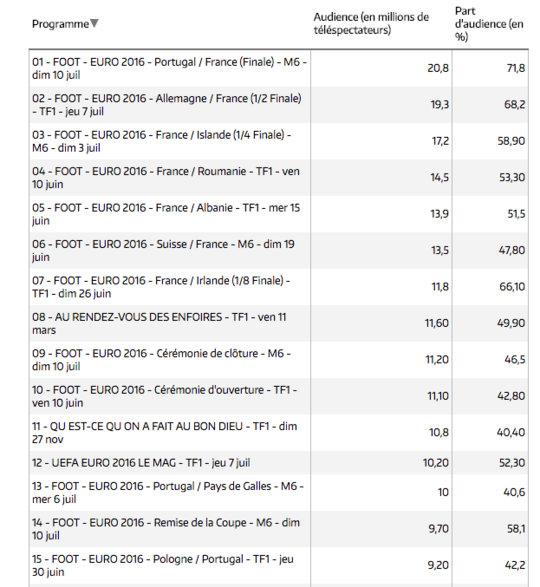Select the Cérémonie de clôture row

(279, 359)
